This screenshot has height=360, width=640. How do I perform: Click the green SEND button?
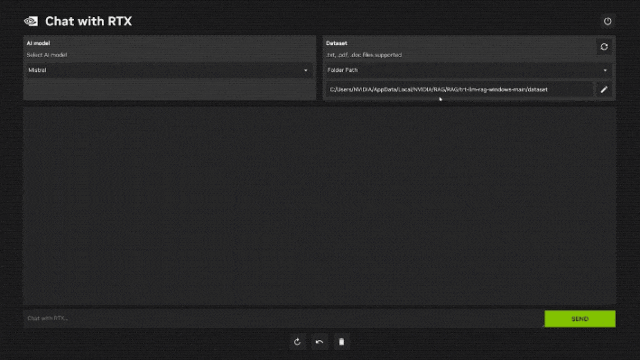pos(580,319)
